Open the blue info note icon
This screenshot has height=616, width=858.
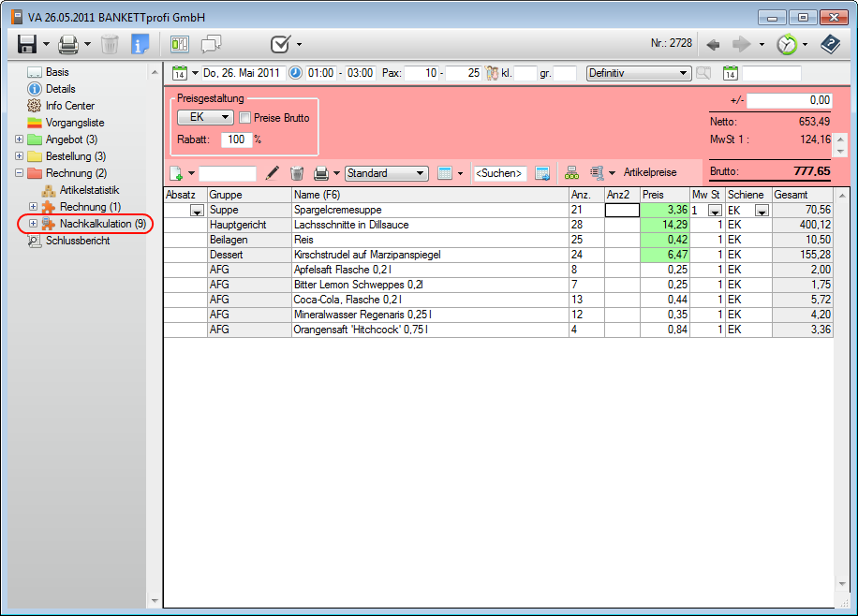click(140, 44)
